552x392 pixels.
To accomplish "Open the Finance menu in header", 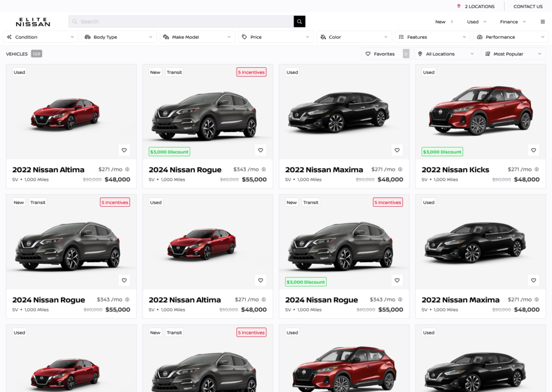I will pos(513,22).
